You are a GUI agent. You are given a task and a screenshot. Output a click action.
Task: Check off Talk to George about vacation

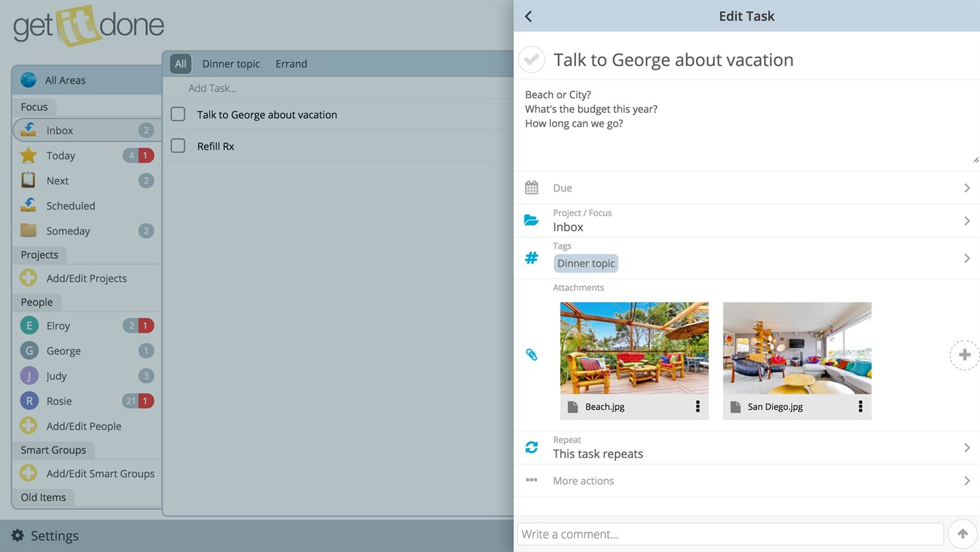click(x=177, y=114)
